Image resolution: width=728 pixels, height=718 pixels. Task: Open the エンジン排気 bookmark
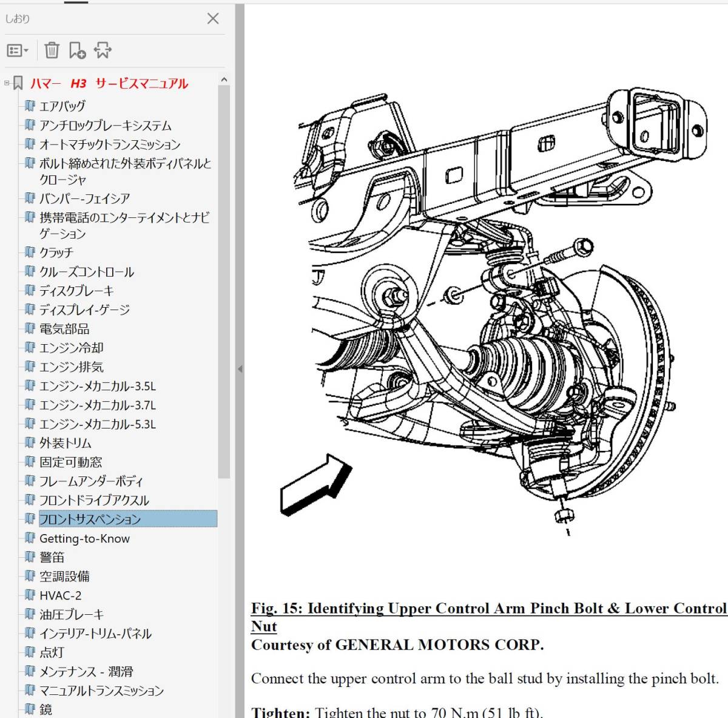[x=72, y=367]
